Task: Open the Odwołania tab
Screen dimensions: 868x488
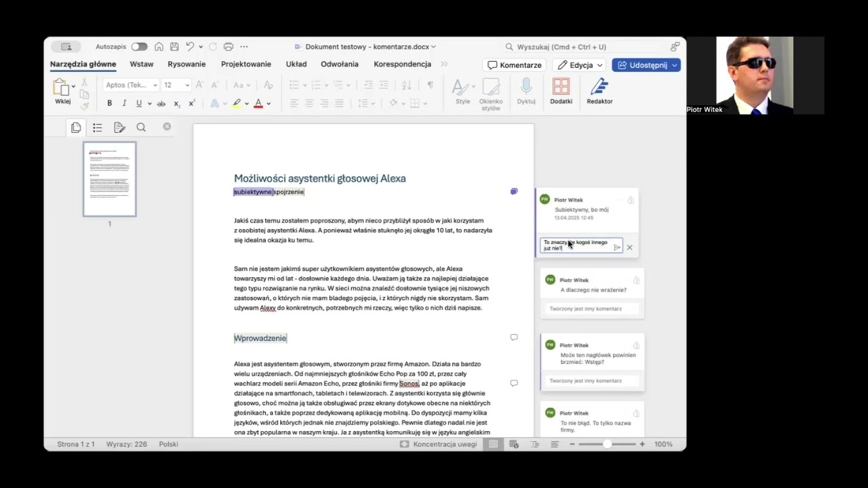Action: click(x=340, y=64)
